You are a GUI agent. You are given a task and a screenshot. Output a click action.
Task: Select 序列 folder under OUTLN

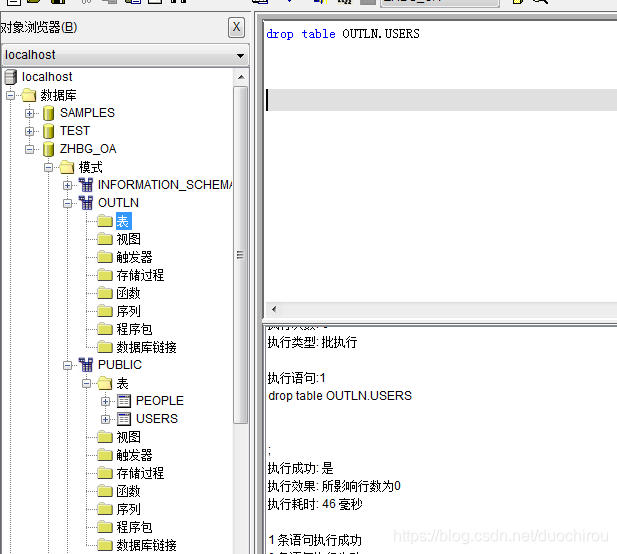[128, 311]
